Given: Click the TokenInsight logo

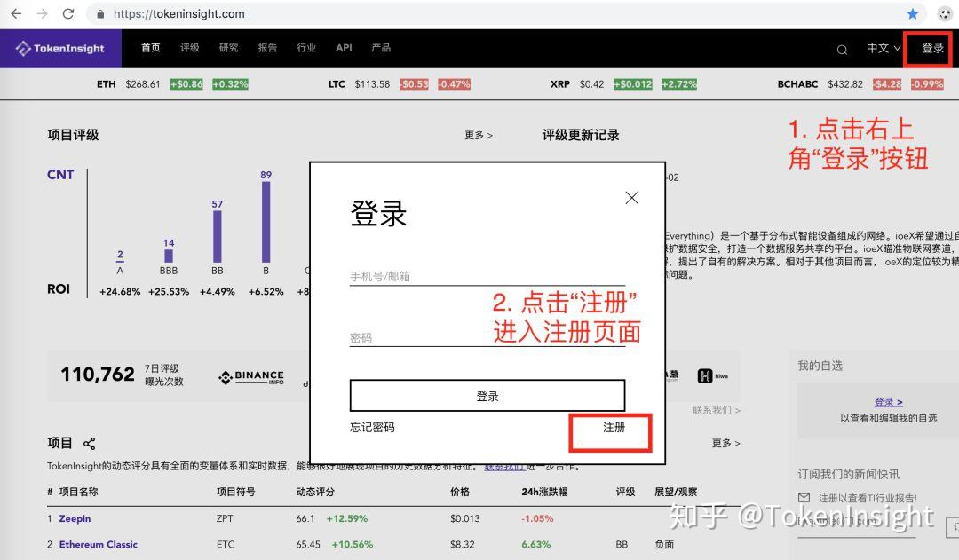Looking at the screenshot, I should 59,48.
